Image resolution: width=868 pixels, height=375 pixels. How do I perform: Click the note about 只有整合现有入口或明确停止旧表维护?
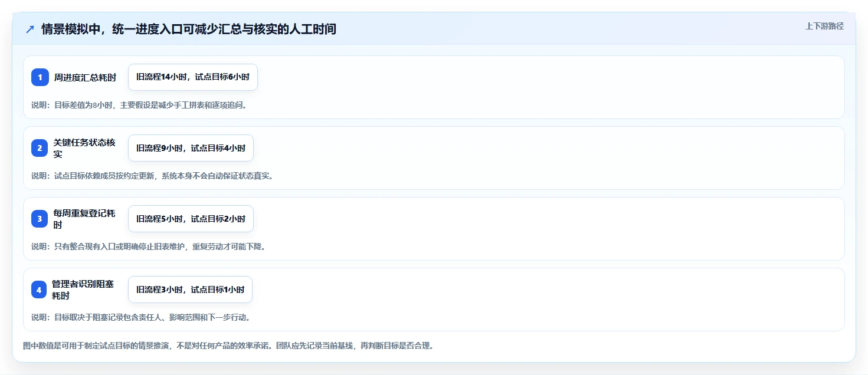[148, 246]
